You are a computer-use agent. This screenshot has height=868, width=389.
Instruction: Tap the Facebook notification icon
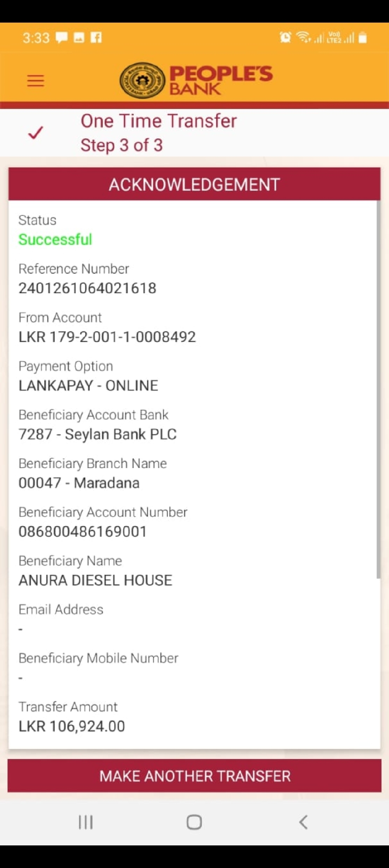(x=96, y=37)
